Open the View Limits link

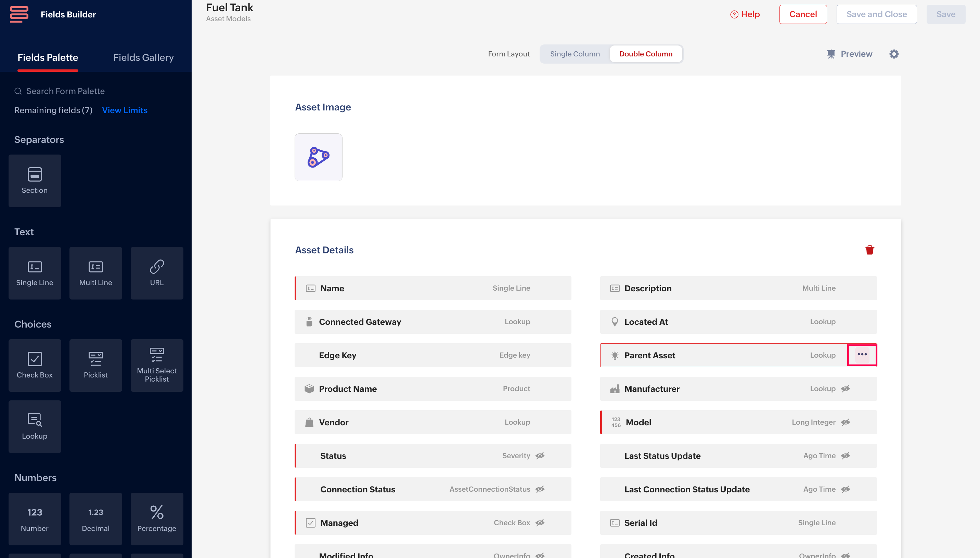click(x=125, y=110)
